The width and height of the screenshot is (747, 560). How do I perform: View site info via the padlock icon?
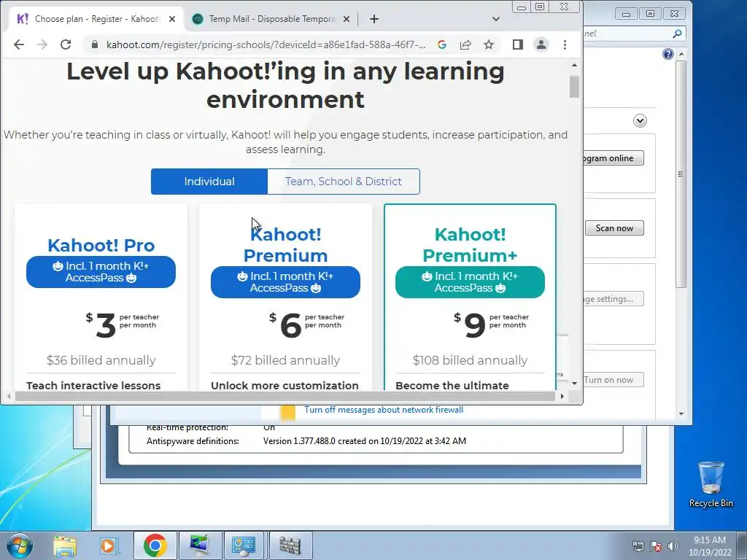(95, 44)
